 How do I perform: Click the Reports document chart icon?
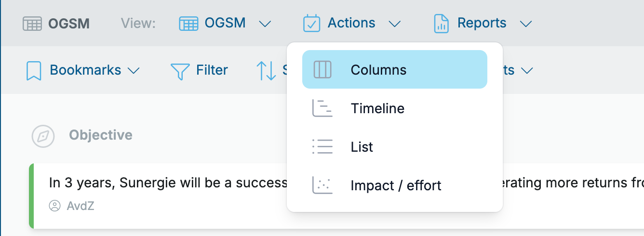[x=442, y=23]
